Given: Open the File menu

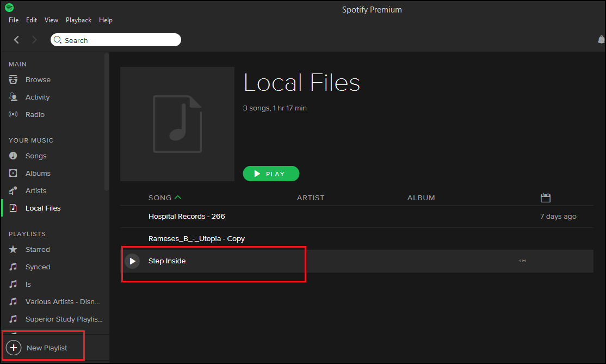Looking at the screenshot, I should (14, 20).
